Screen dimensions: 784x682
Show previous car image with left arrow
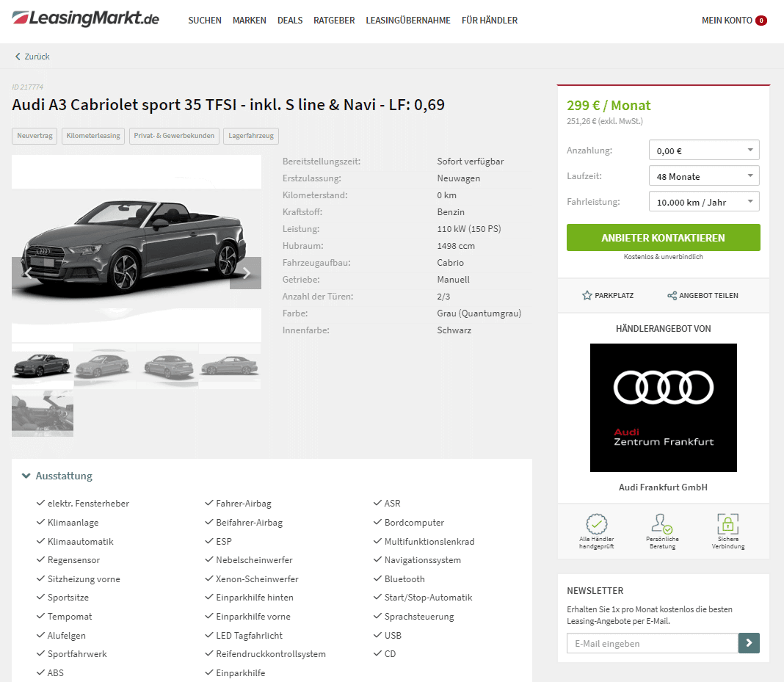(x=27, y=273)
